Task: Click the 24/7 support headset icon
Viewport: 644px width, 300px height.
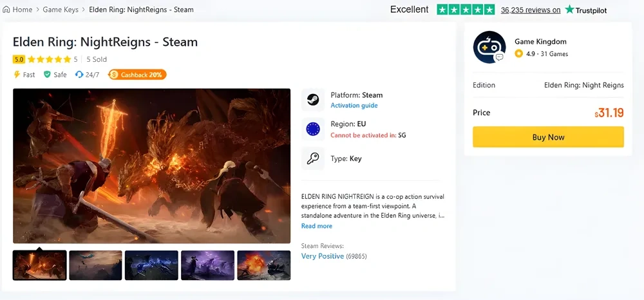Action: [x=79, y=75]
